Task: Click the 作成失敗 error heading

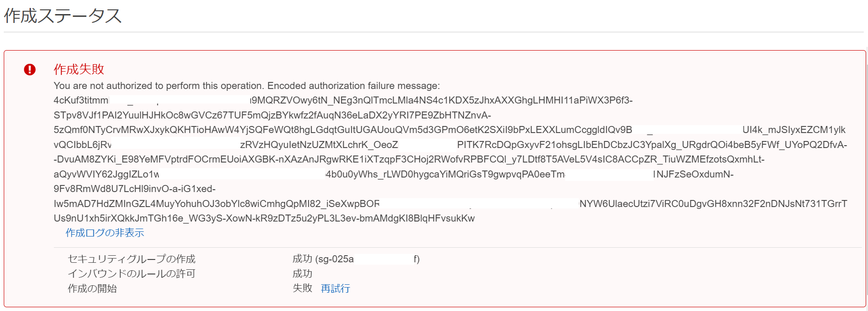Action: point(79,69)
